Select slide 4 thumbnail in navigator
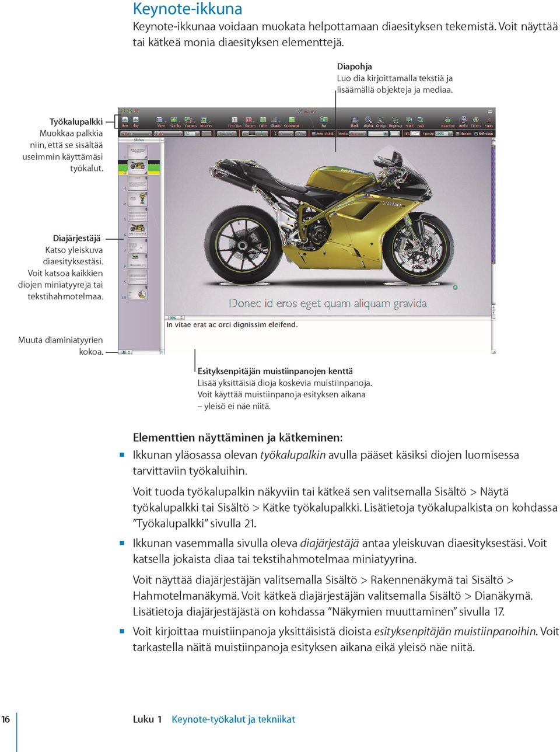 [x=138, y=198]
